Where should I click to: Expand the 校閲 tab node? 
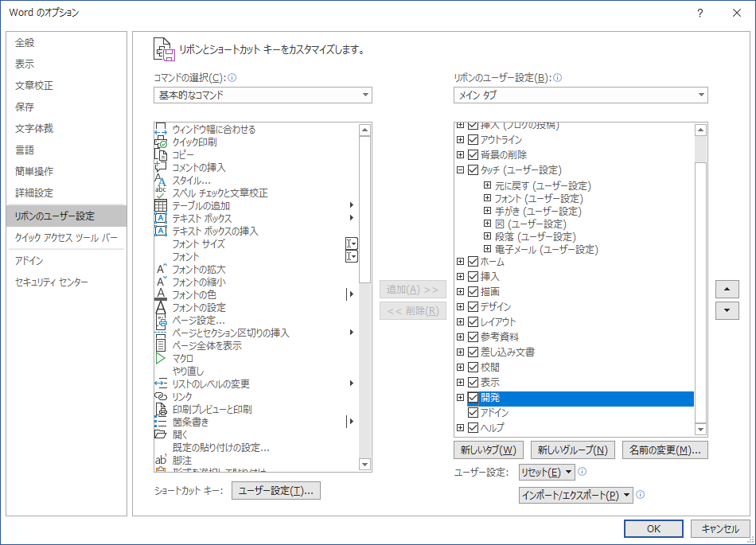pos(461,368)
